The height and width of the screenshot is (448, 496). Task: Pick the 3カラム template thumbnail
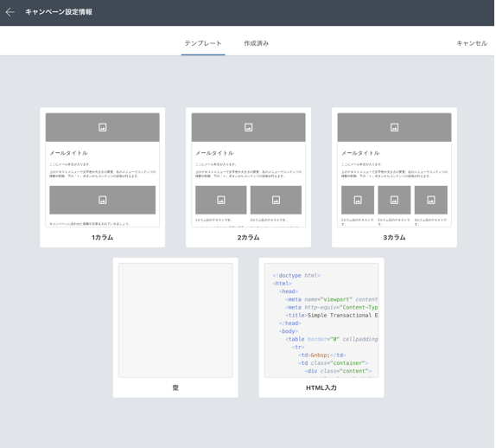tap(394, 170)
